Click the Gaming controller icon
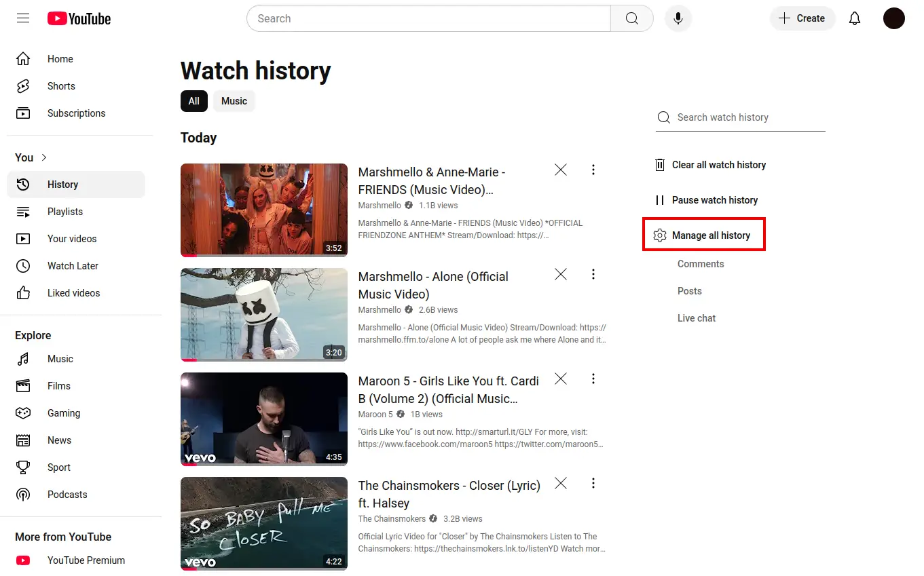The width and height of the screenshot is (924, 576). [x=23, y=413]
